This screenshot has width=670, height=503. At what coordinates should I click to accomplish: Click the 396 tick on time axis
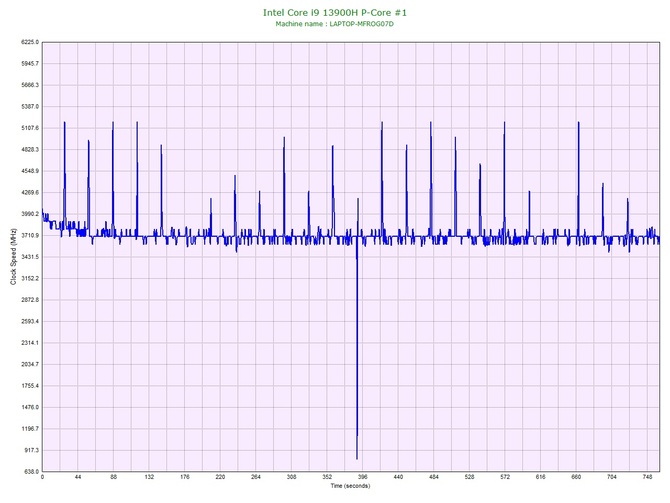click(x=363, y=477)
